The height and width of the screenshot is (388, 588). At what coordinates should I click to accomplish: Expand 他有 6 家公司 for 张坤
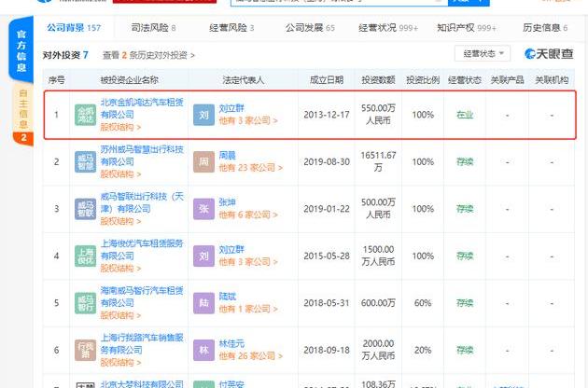(248, 215)
